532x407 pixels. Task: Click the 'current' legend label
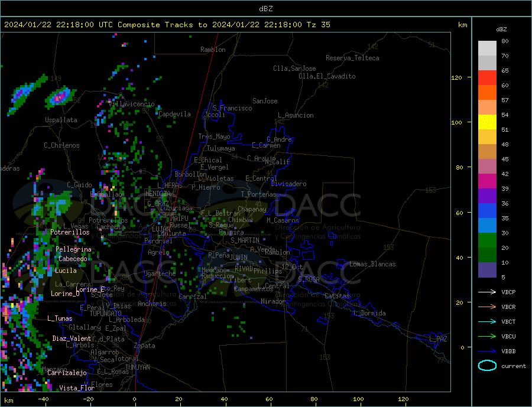pos(514,366)
